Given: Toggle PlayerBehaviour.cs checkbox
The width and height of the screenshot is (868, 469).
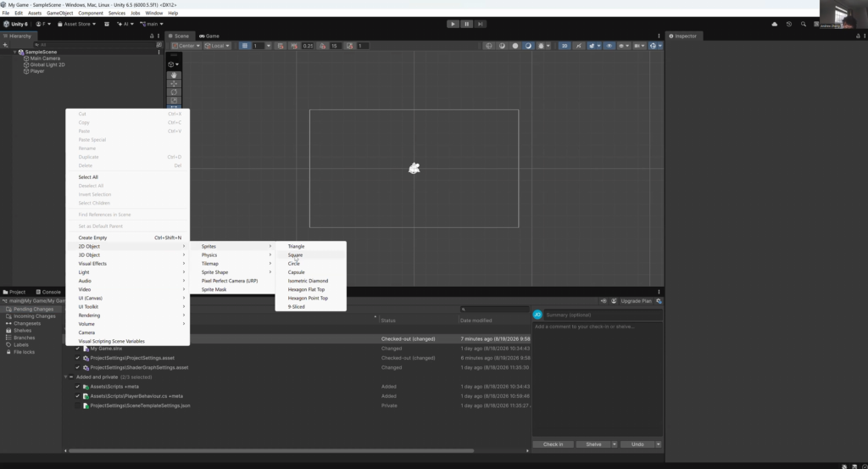Looking at the screenshot, I should (x=77, y=396).
